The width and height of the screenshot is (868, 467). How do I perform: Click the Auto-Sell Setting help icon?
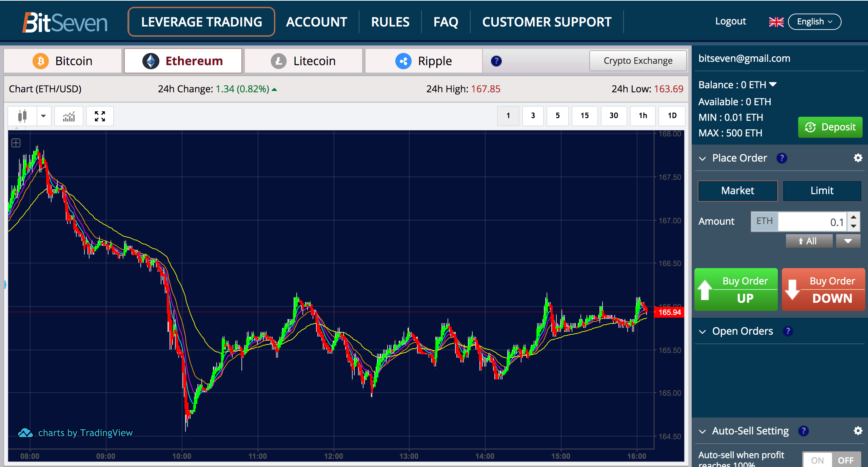(804, 431)
